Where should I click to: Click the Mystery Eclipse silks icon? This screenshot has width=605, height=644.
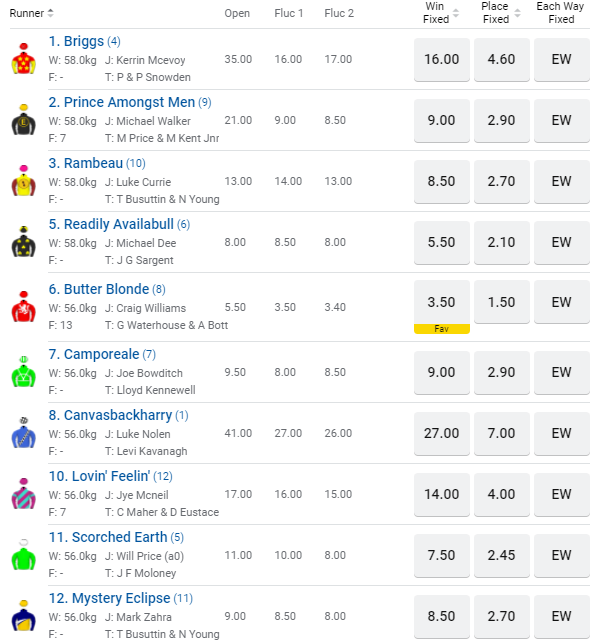[x=23, y=617]
